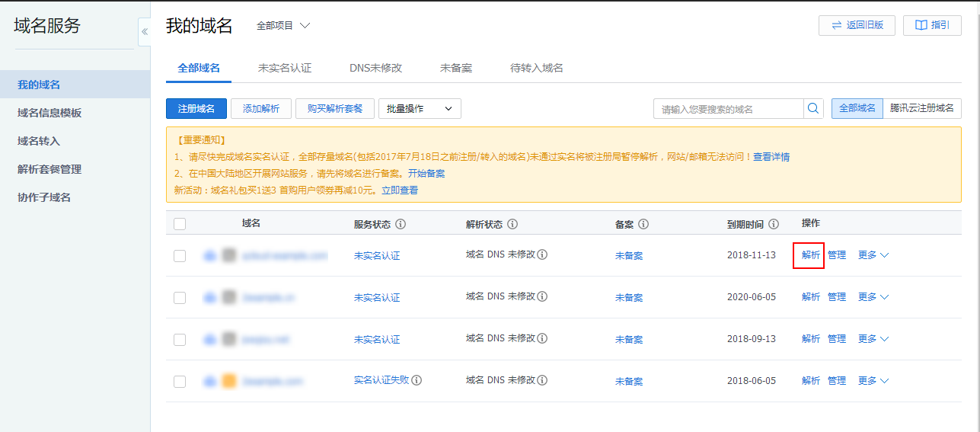This screenshot has height=432, width=980.
Task: Click info icon beside 备案 header
Action: (x=643, y=225)
